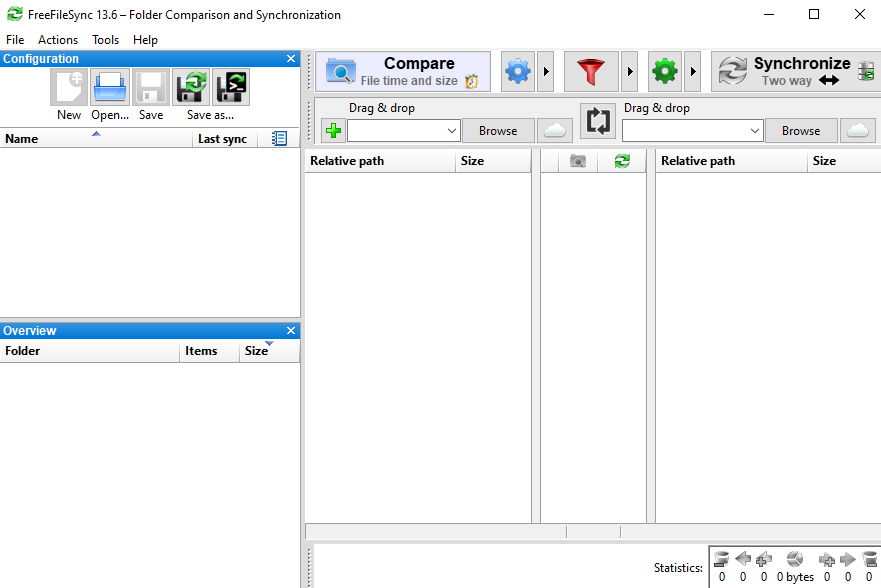Image resolution: width=881 pixels, height=588 pixels.
Task: Click the Compare button
Action: point(403,71)
